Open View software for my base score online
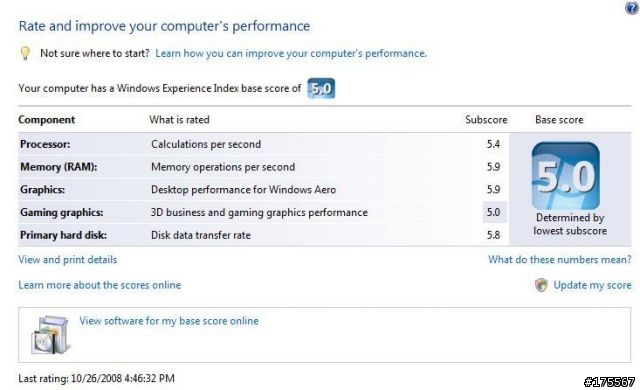Screen dimensions: 640x390 coord(169,321)
